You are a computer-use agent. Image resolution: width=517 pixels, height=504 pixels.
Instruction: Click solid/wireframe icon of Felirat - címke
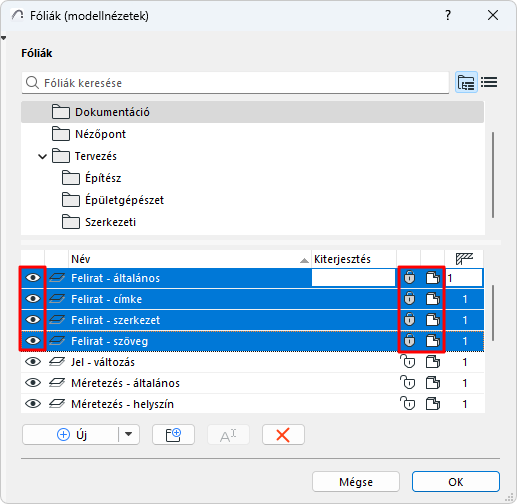point(433,299)
